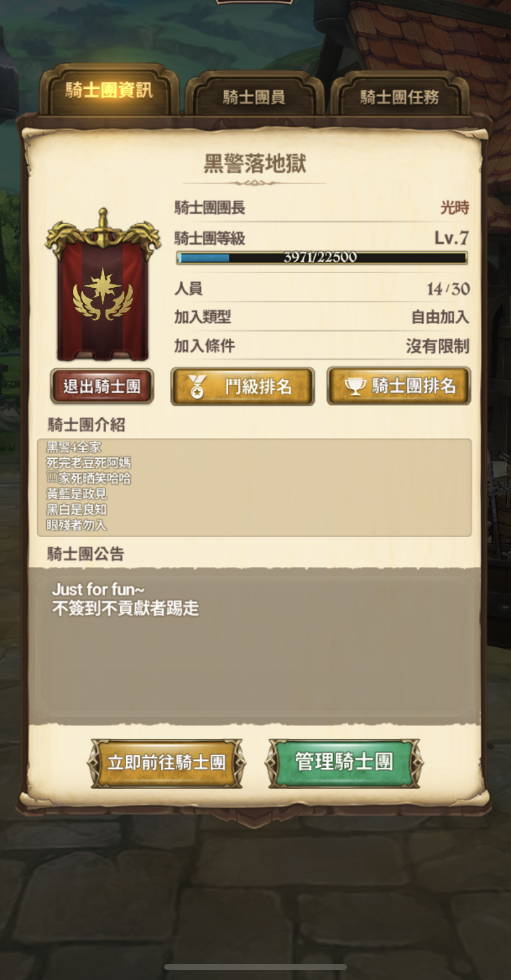Image resolution: width=511 pixels, height=980 pixels.
Task: Click the guild experience bar 3971/22500
Action: [322, 258]
